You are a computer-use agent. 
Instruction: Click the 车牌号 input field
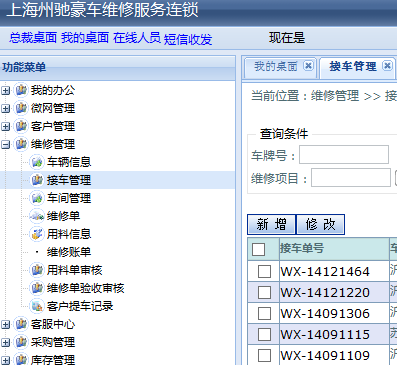(344, 154)
